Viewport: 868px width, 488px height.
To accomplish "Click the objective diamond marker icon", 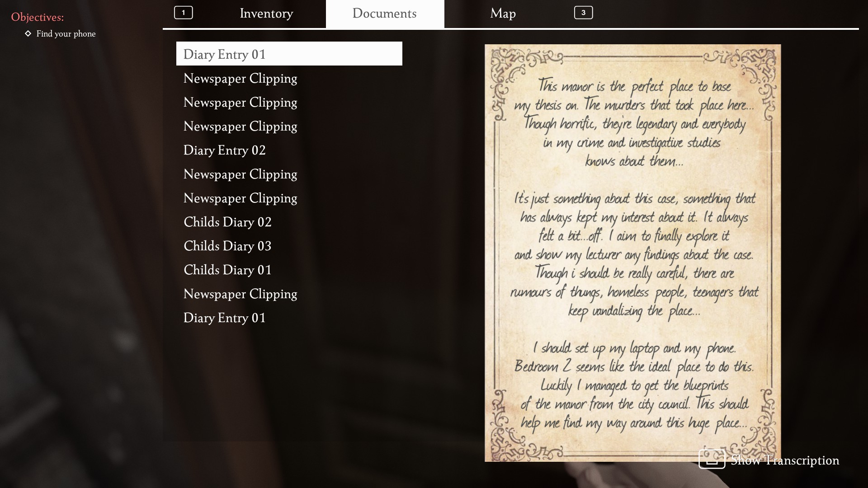I will pos(28,33).
